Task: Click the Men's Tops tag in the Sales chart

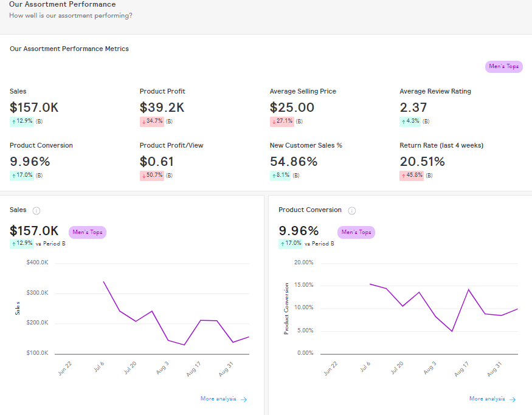Action: [88, 232]
